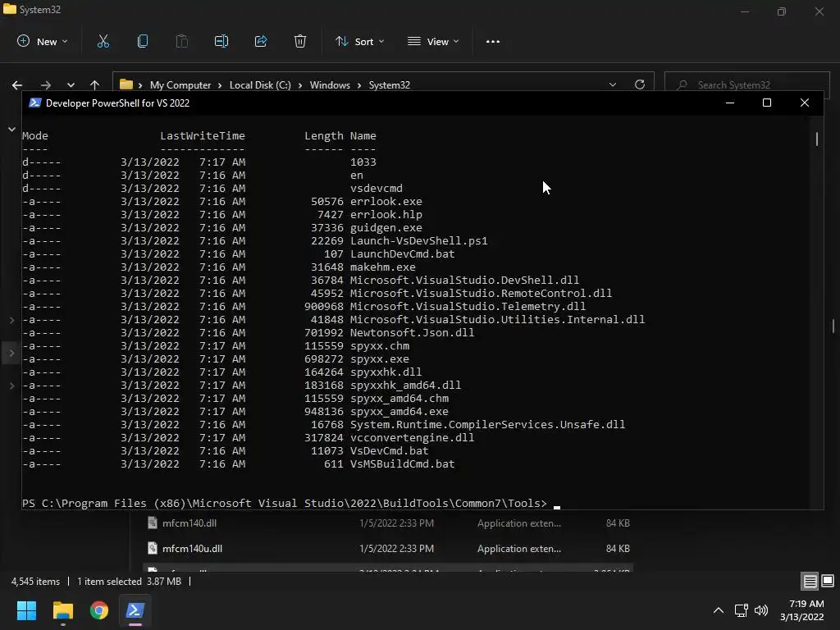Click the Delete trash icon in Explorer toolbar
Screen dimensions: 840x630
pyautogui.click(x=300, y=41)
